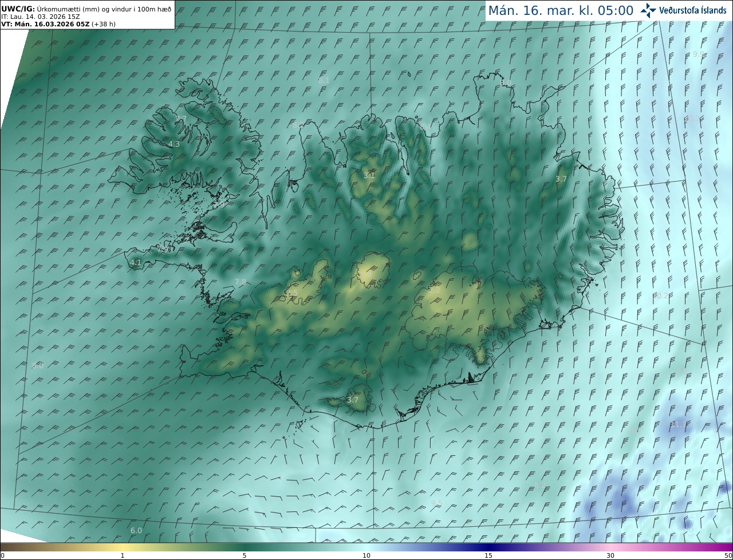This screenshot has width=733, height=560.
Task: Click the 7.8 value in west Iceland
Action: tap(241, 282)
